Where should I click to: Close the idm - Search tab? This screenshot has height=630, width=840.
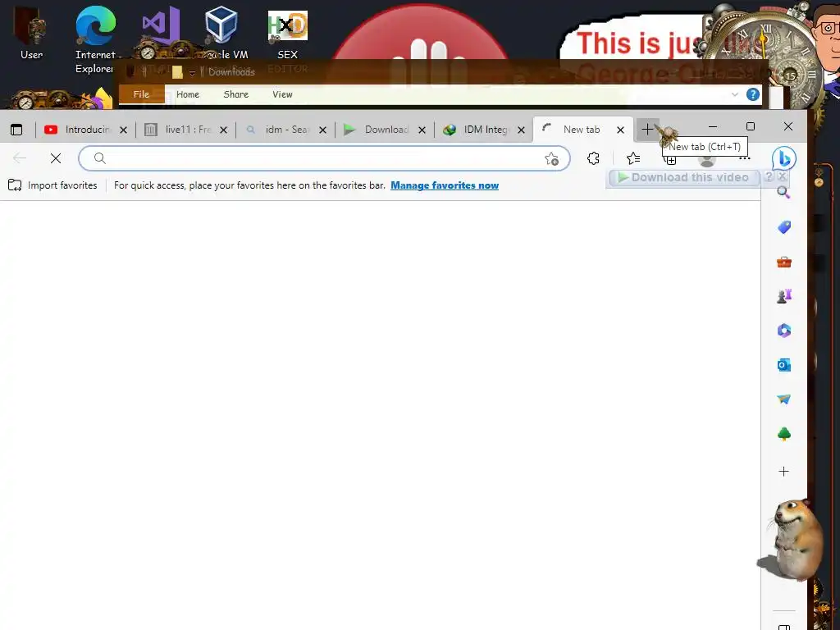(322, 130)
